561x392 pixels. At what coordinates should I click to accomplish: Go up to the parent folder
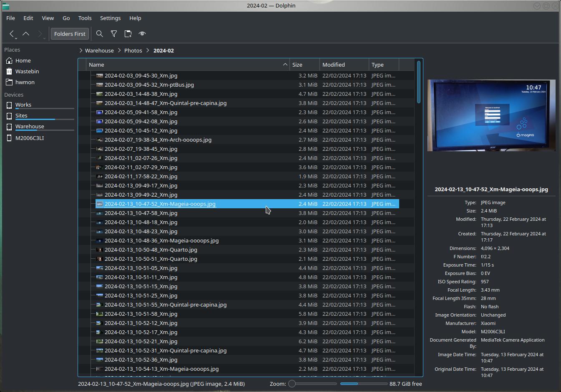coord(26,34)
